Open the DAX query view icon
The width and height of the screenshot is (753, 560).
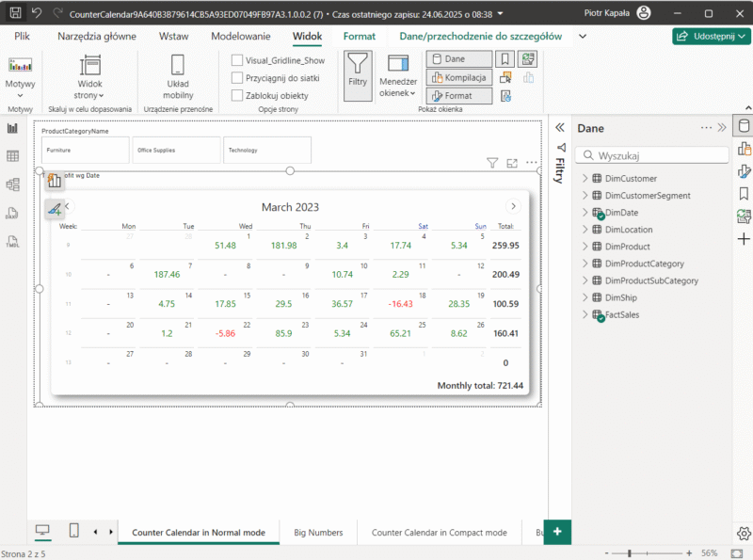[x=13, y=213]
